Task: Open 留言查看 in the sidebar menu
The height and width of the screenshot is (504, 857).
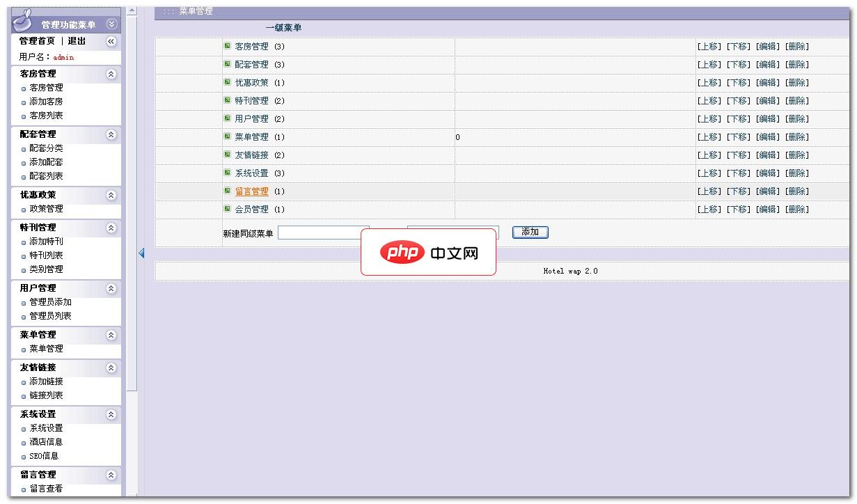Action: click(46, 489)
